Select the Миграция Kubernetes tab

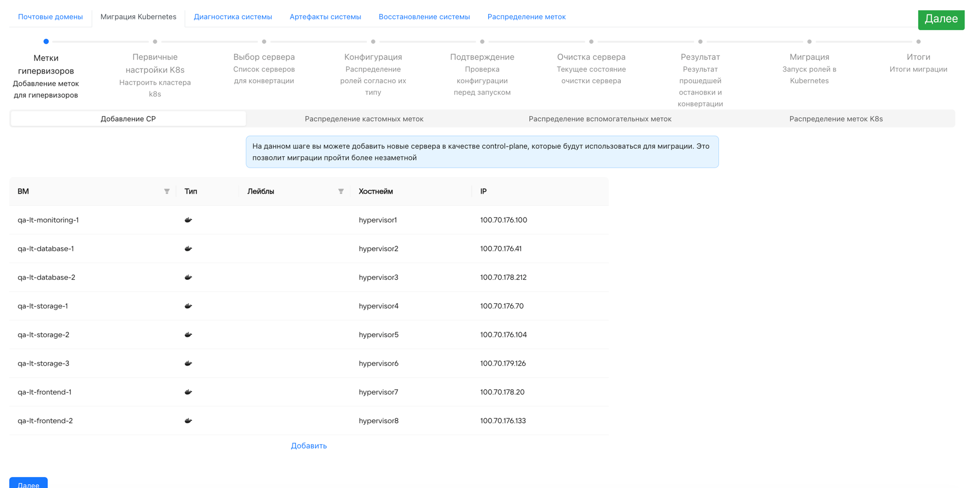pyautogui.click(x=138, y=17)
